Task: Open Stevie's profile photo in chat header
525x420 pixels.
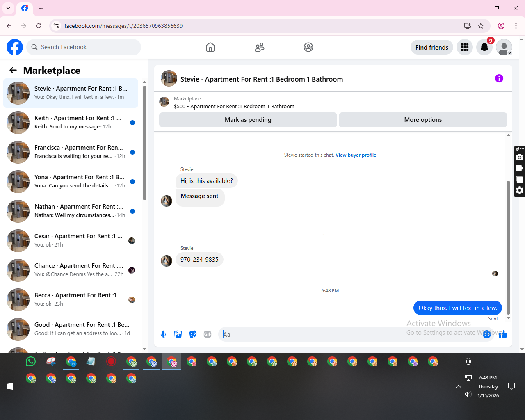Action: tap(169, 78)
